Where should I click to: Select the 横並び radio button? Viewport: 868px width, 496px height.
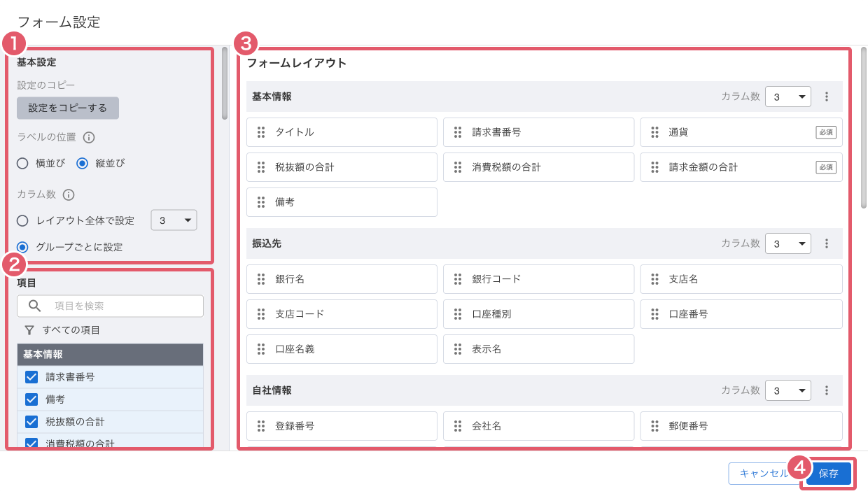point(23,163)
